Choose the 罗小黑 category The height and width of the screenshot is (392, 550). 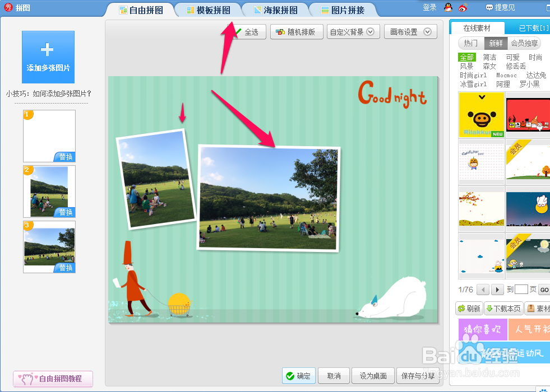(x=530, y=84)
